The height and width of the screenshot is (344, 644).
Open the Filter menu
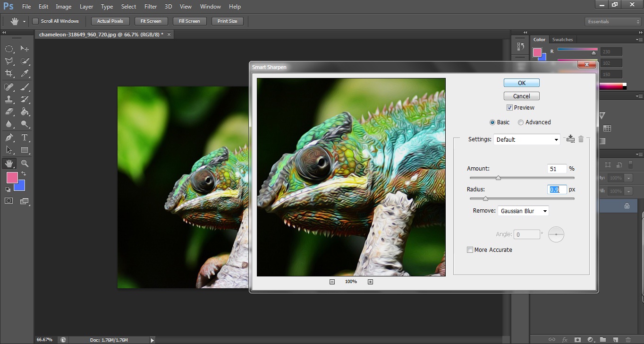150,6
